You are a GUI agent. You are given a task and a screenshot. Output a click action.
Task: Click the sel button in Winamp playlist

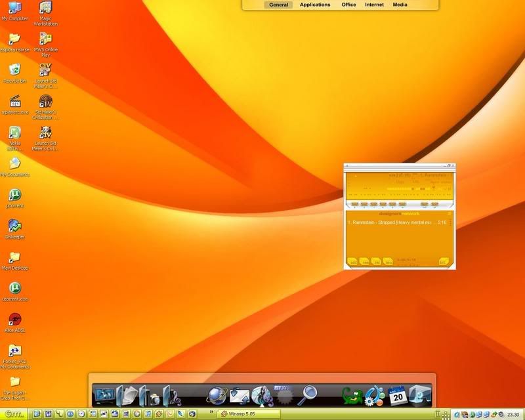click(x=376, y=262)
